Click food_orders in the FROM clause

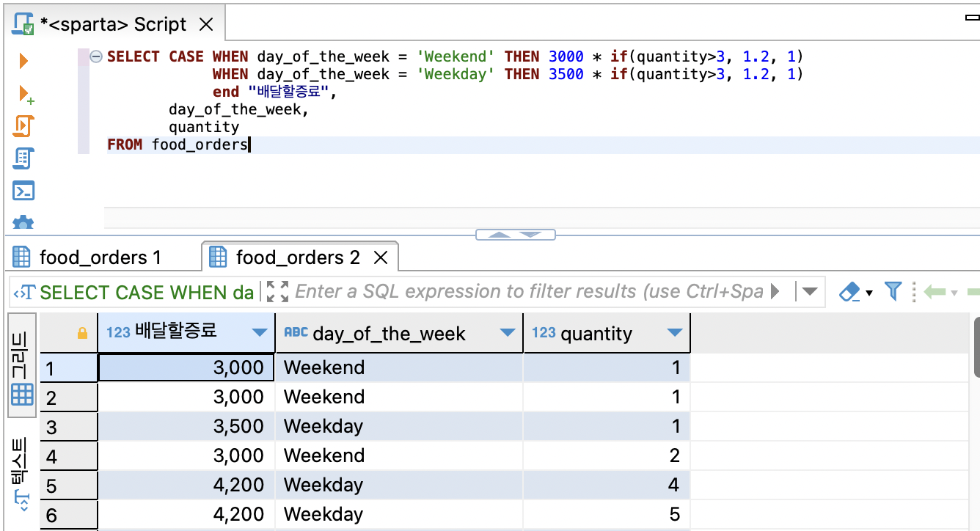(200, 144)
